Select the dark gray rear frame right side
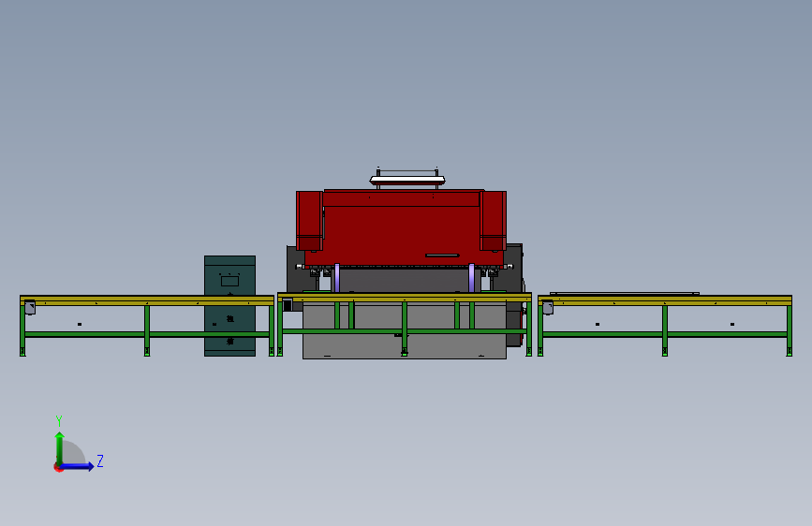The height and width of the screenshot is (526, 812). click(514, 270)
